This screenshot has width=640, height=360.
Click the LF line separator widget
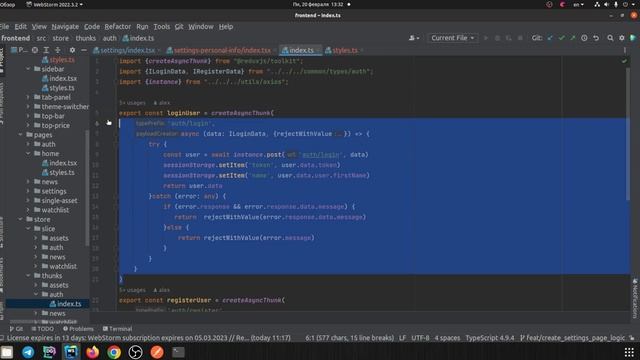click(402, 338)
